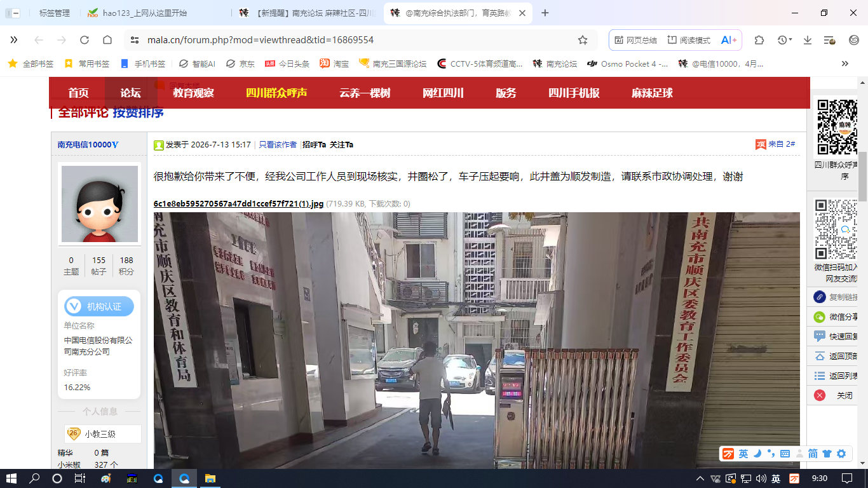Click the 只看该作者 link

[278, 145]
